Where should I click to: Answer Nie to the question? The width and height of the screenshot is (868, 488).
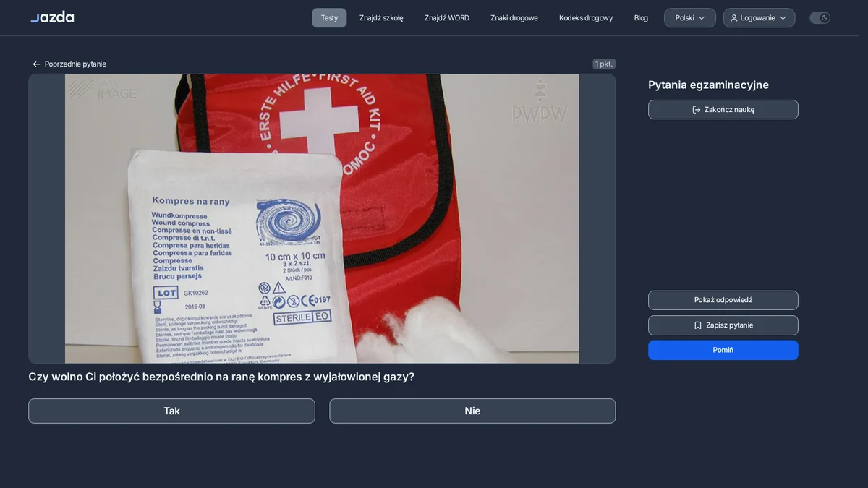[x=472, y=411]
